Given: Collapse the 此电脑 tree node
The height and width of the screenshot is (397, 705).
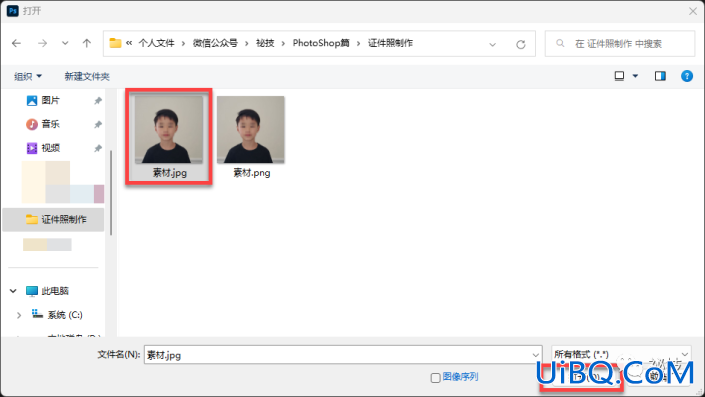Looking at the screenshot, I should pos(13,291).
